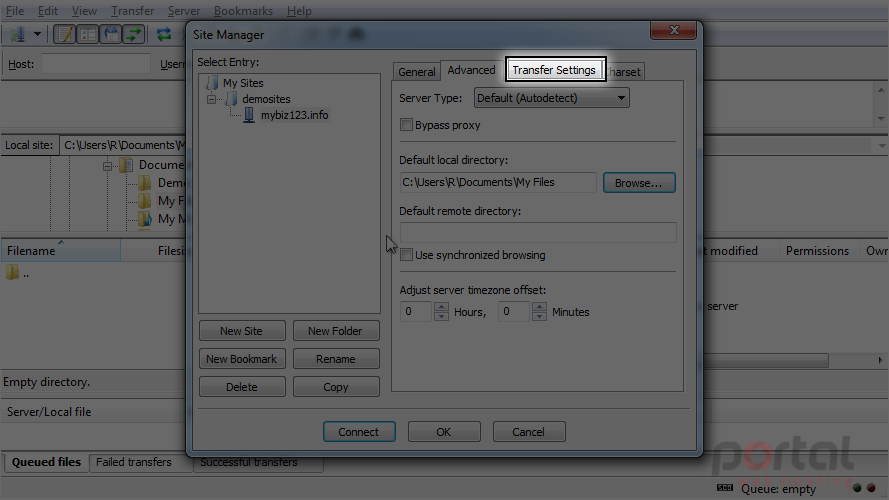
Task: Open the General tab
Action: click(x=417, y=72)
